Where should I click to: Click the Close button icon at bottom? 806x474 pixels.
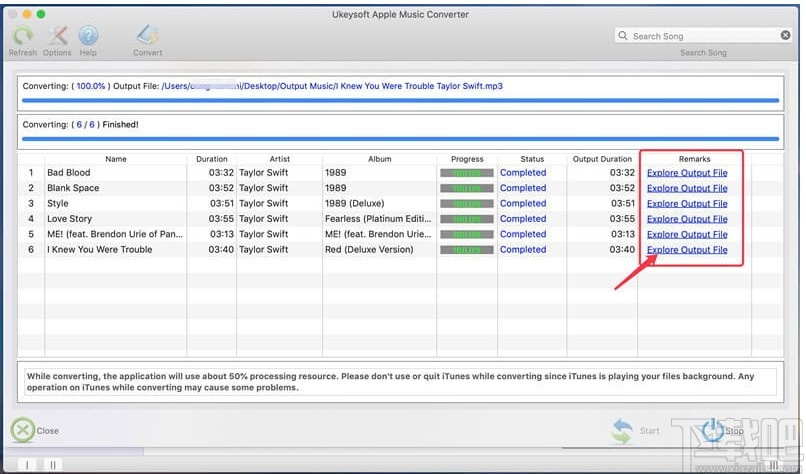(x=23, y=430)
